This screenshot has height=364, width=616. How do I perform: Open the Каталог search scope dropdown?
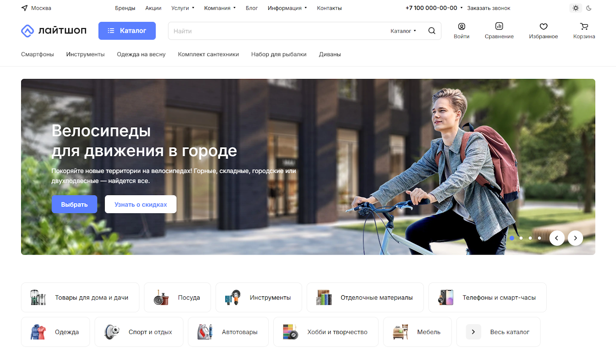pos(403,31)
